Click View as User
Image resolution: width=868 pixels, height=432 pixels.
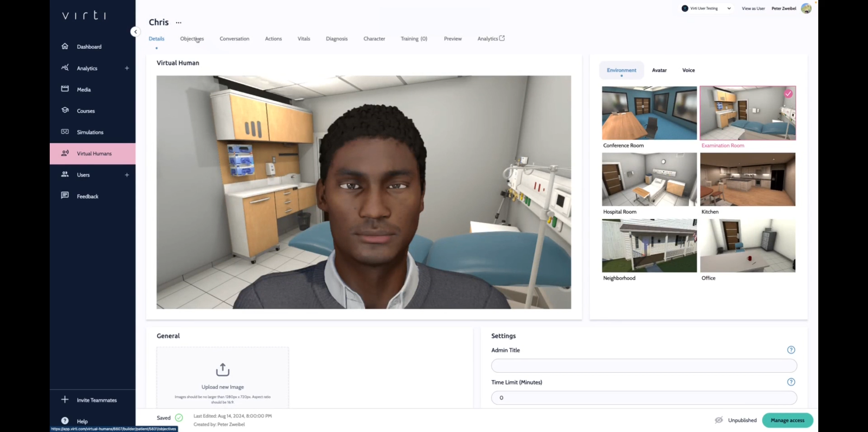pos(753,9)
